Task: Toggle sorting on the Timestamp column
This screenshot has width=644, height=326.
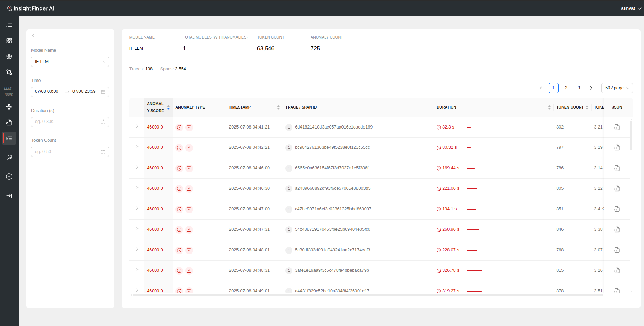Action: point(278,107)
